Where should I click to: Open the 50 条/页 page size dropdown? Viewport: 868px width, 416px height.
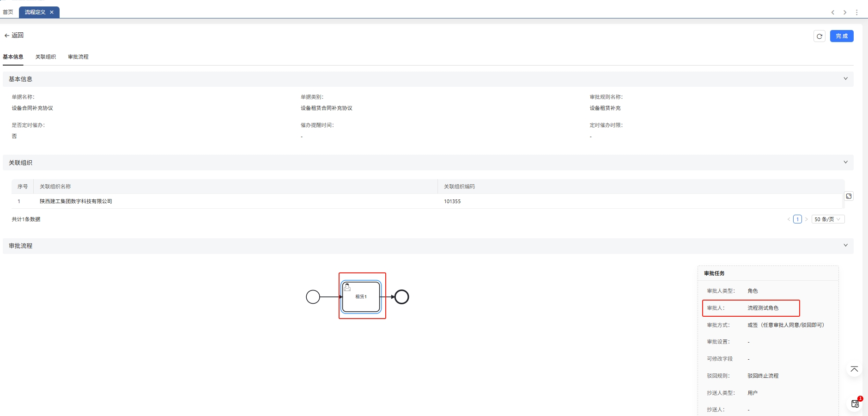click(x=827, y=219)
